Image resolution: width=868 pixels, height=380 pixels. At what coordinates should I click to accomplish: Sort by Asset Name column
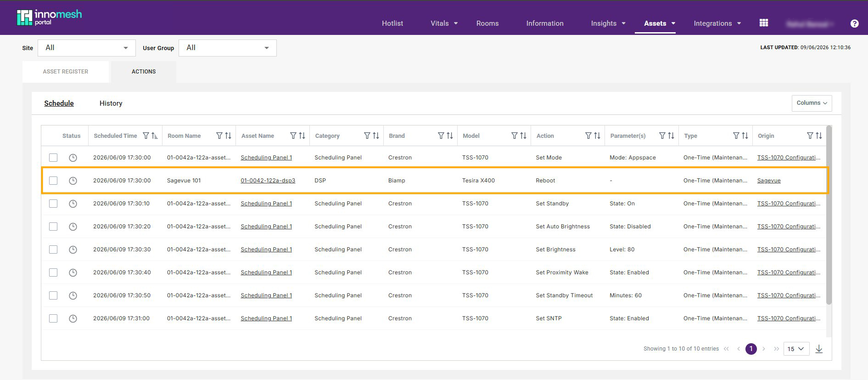coord(302,136)
